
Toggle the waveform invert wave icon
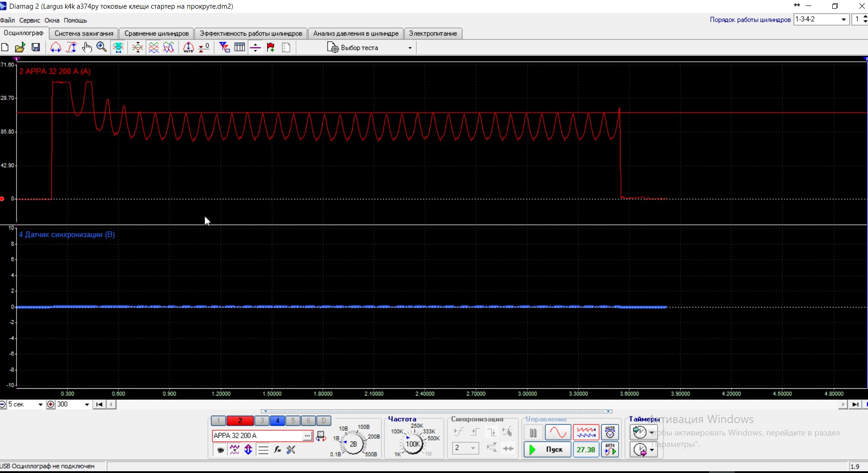234,450
